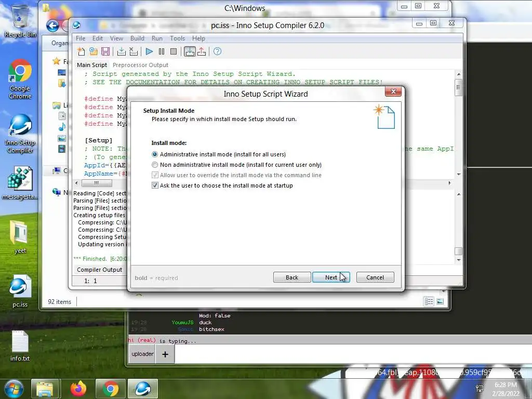The height and width of the screenshot is (399, 532).
Task: Open Recycle Bin desktop icon
Action: coord(20,21)
